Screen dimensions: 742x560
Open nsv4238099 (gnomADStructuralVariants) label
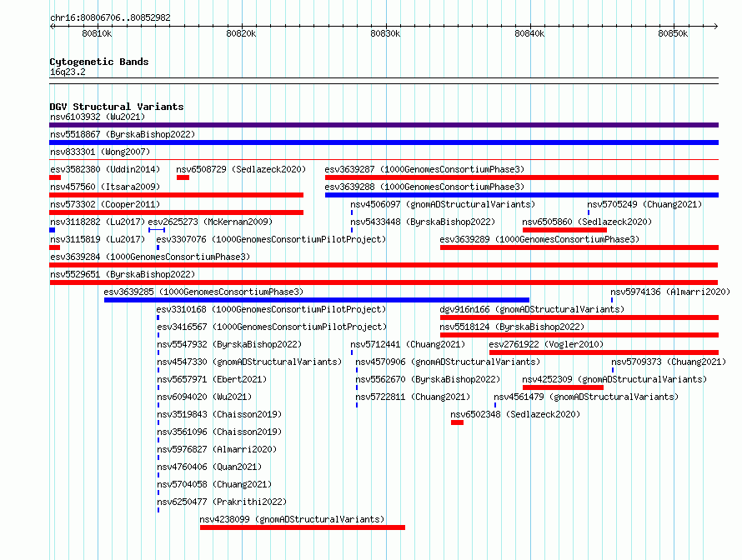click(292, 519)
